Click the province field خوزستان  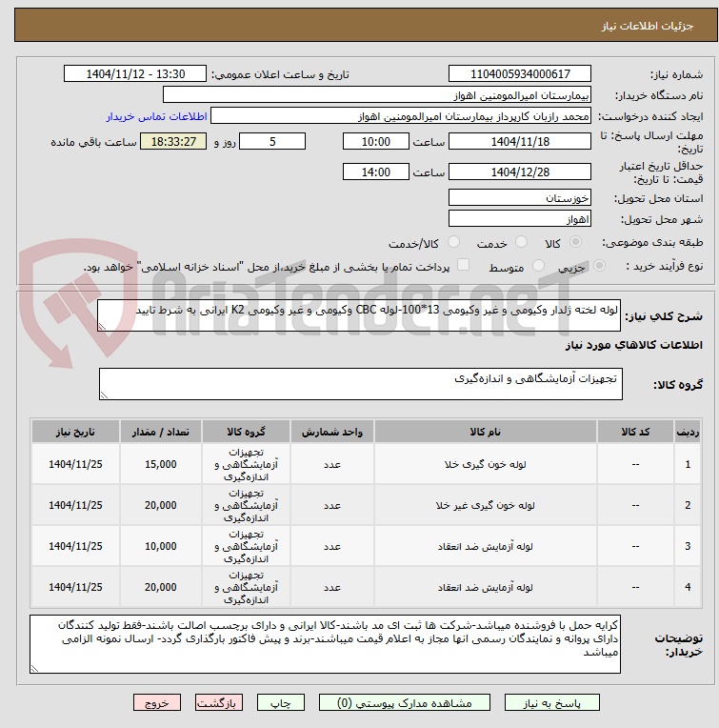(520, 197)
